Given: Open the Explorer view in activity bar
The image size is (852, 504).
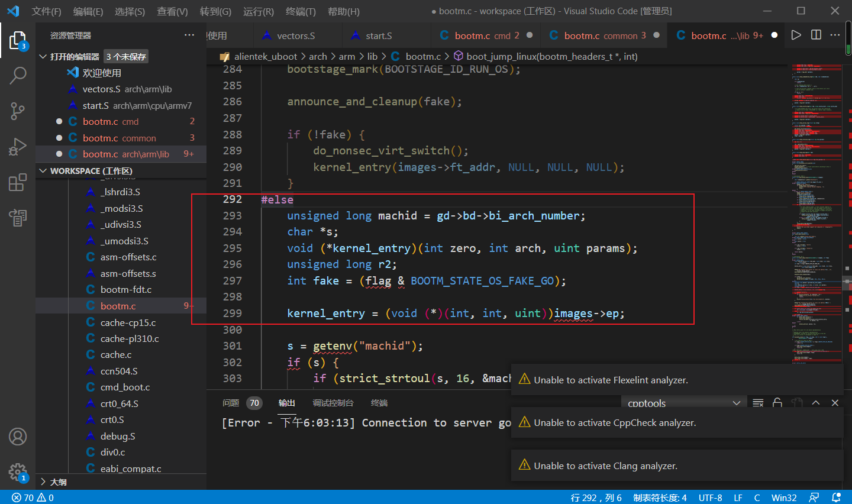Looking at the screenshot, I should coord(18,40).
